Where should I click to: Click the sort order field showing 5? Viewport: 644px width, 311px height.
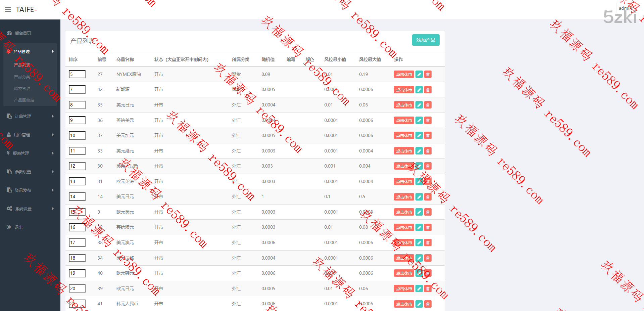click(x=77, y=74)
